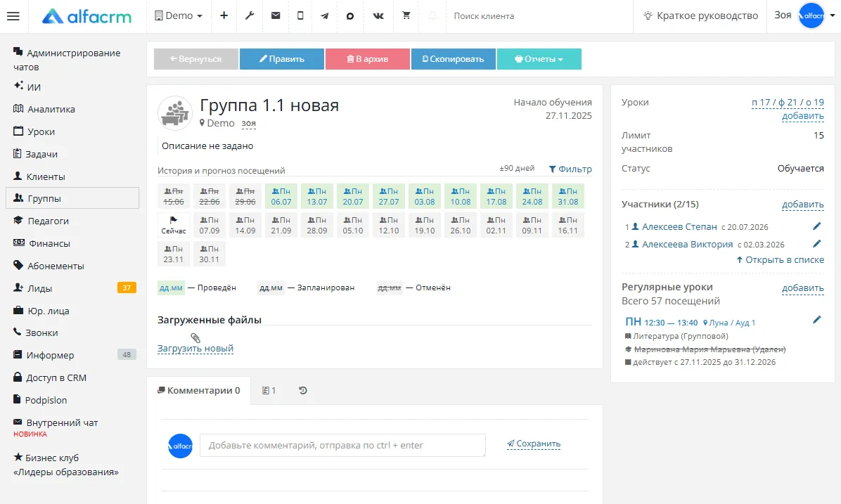Viewport: 841px width, 504px height.
Task: Open the hamburger sidebar menu
Action: 13,16
